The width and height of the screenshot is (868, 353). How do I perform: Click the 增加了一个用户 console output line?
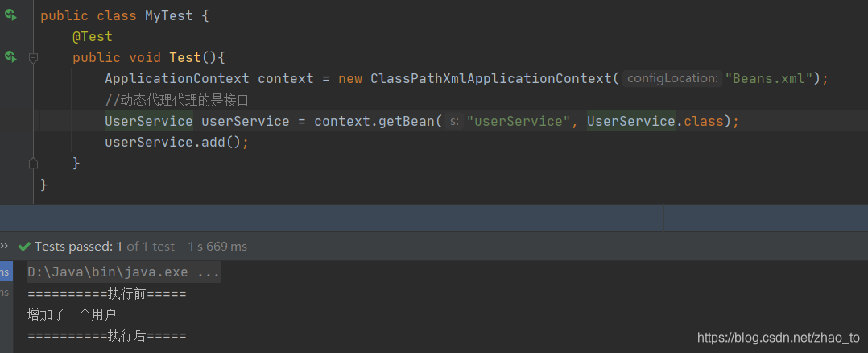pyautogui.click(x=72, y=315)
